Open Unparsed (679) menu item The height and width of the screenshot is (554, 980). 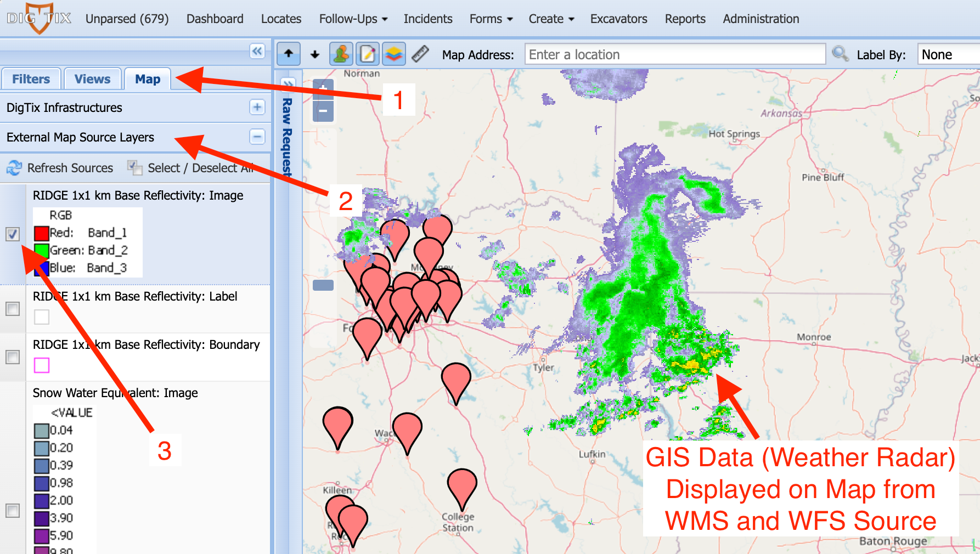[x=127, y=19]
